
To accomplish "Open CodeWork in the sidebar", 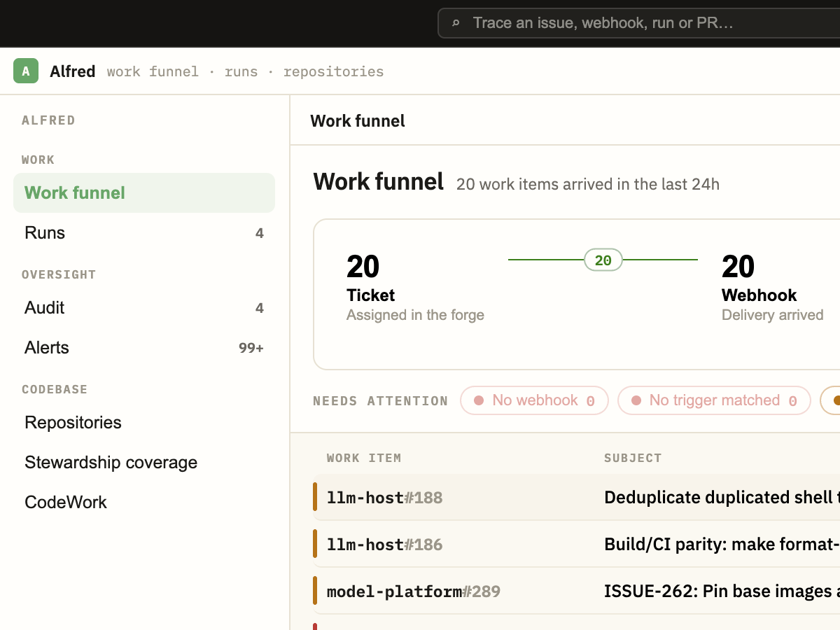I will click(144, 502).
